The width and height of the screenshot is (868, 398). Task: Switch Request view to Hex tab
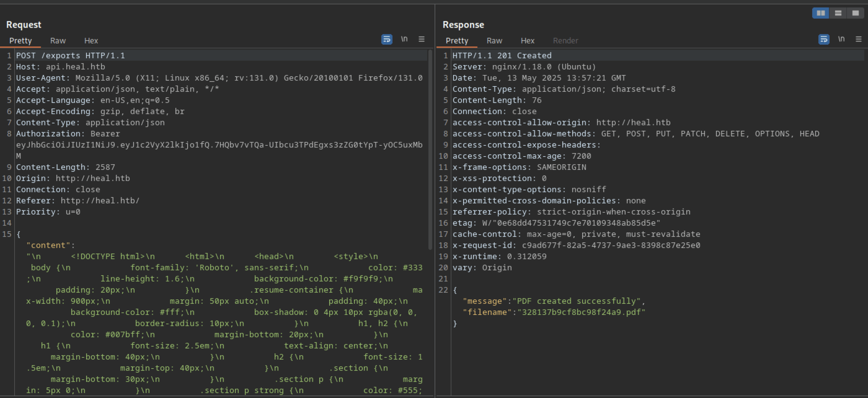point(91,41)
